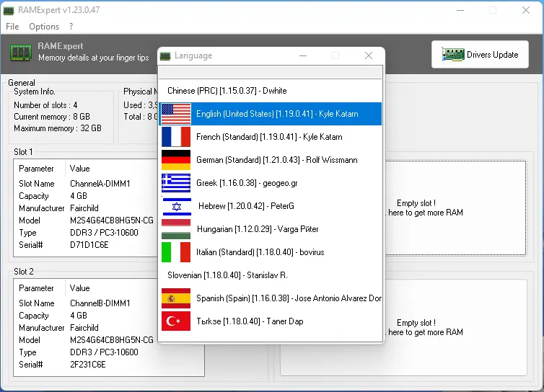Click Maximum memory : 32 GB text

point(58,128)
